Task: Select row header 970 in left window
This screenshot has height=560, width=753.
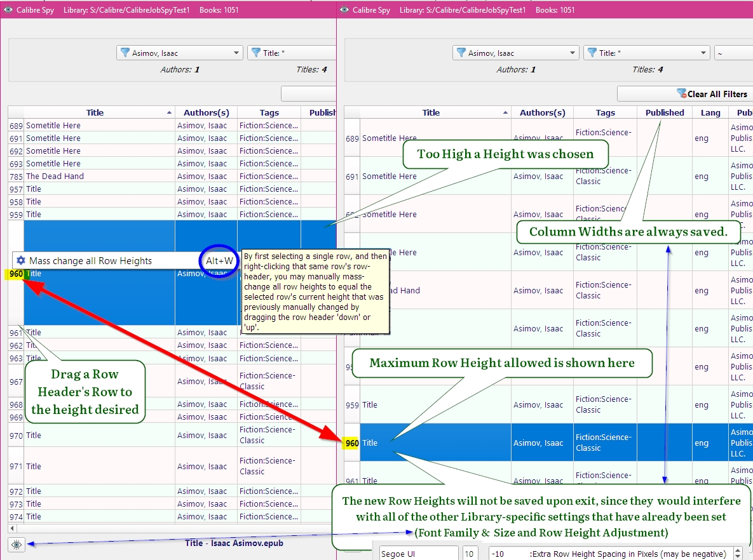Action: 16,435
